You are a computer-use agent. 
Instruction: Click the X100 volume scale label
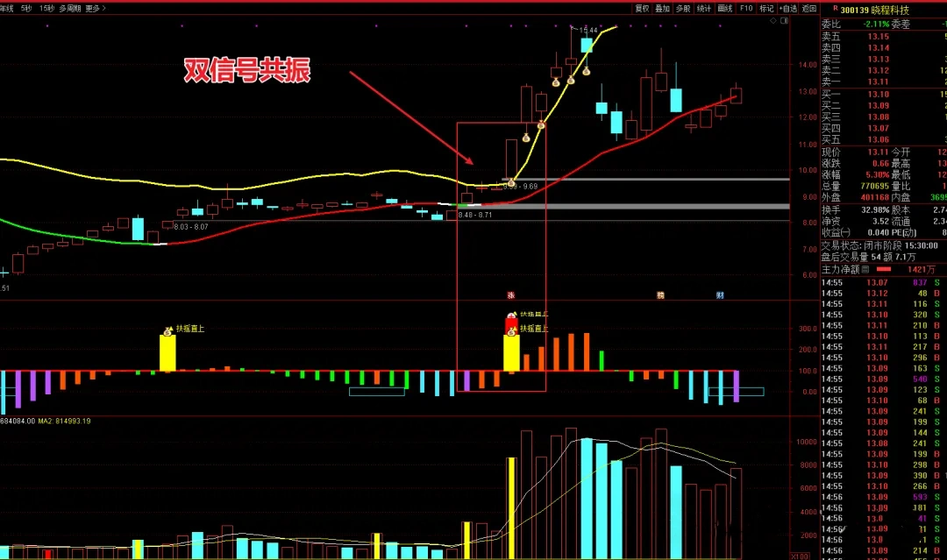click(x=800, y=556)
